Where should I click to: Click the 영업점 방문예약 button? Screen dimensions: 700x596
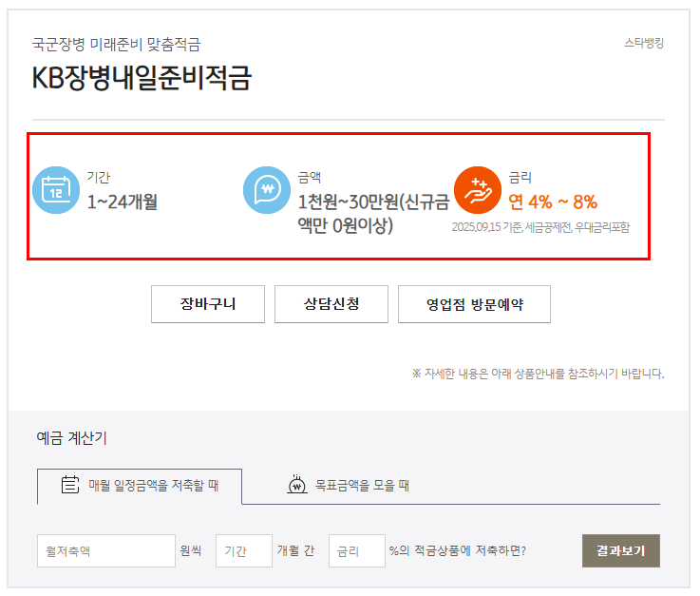pyautogui.click(x=474, y=304)
